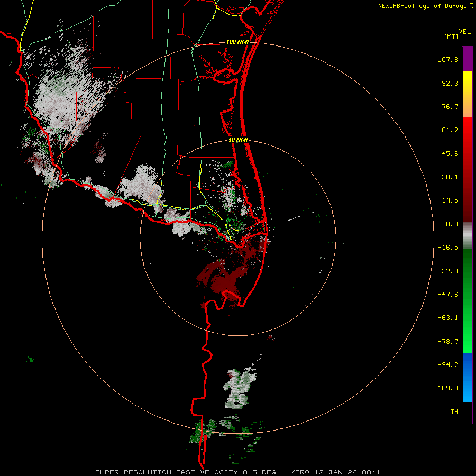Click the NEXLAB-College of DuPage watermark text
The width and height of the screenshot is (476, 476).
pyautogui.click(x=423, y=6)
